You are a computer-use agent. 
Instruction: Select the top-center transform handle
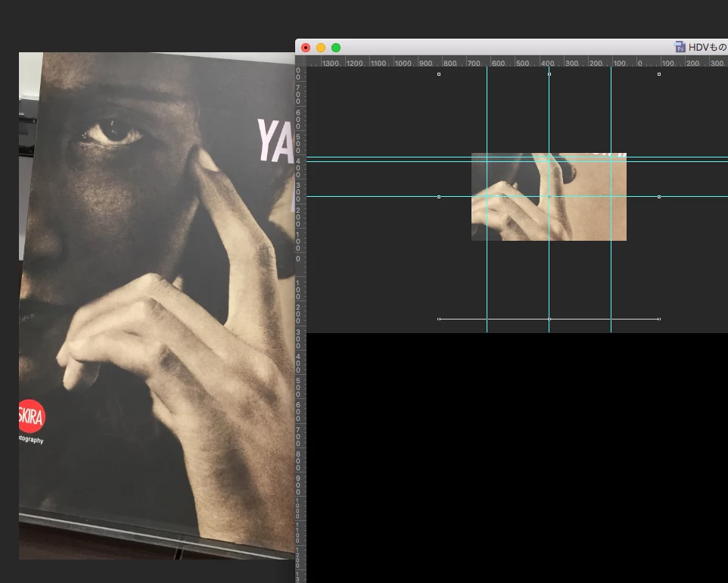549,74
